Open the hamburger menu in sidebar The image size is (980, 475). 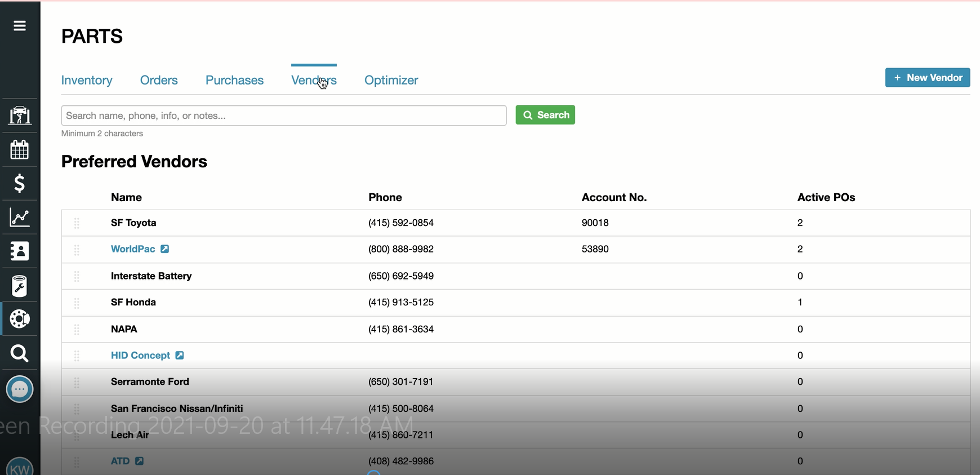pyautogui.click(x=20, y=26)
